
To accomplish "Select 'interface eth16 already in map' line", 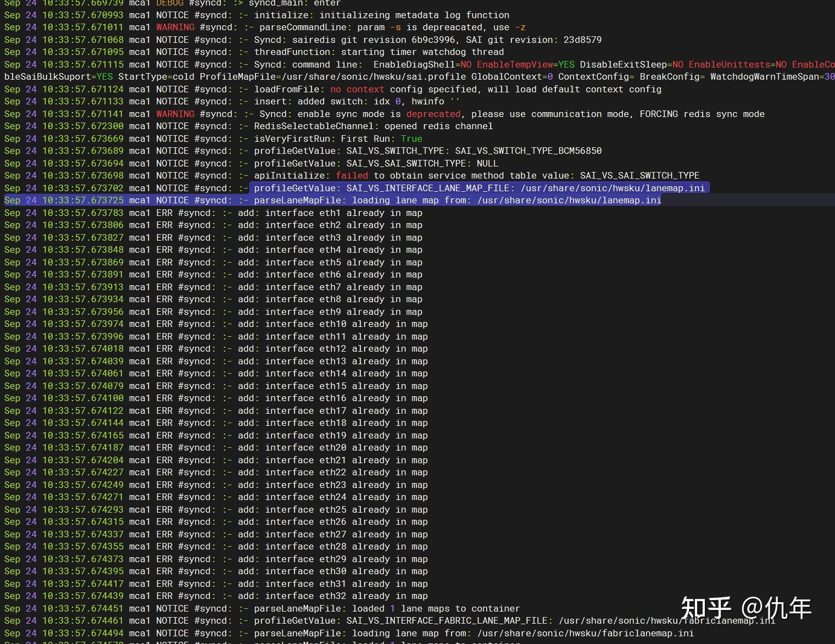I will (x=347, y=398).
